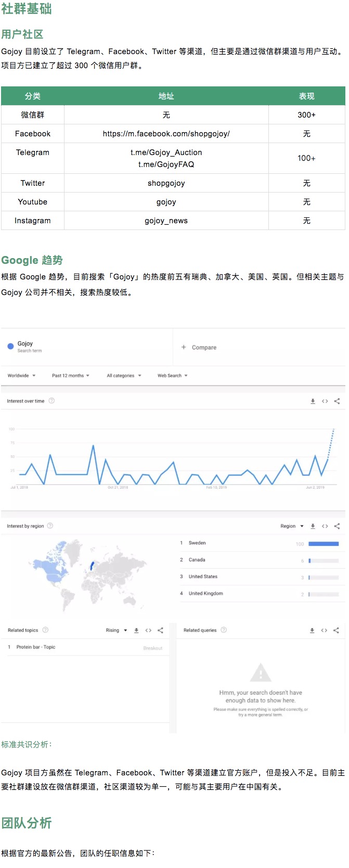Open help icon next to Interest by region
349x868 pixels.
click(x=50, y=526)
